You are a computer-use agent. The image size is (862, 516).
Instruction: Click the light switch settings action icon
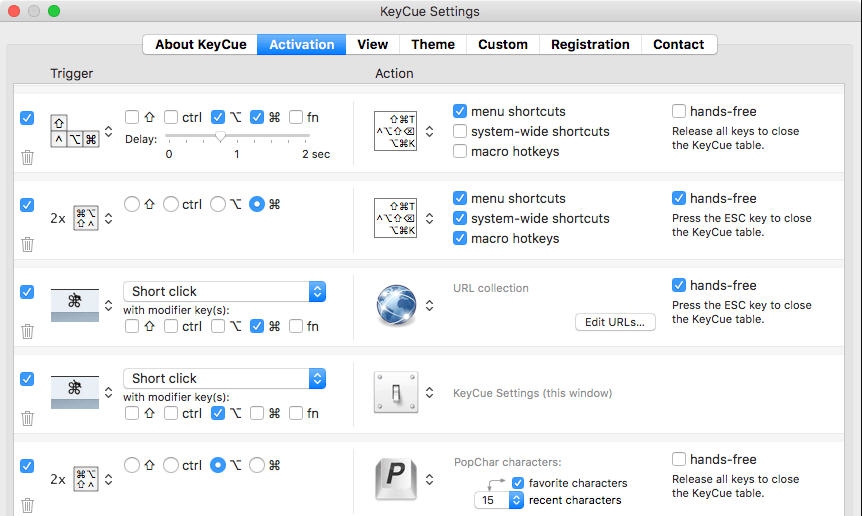click(x=396, y=392)
